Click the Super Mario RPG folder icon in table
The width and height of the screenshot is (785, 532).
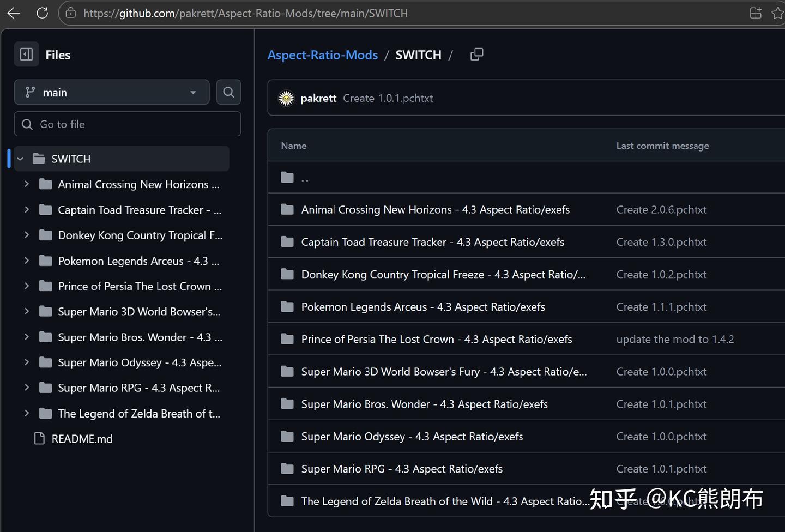[x=287, y=469]
